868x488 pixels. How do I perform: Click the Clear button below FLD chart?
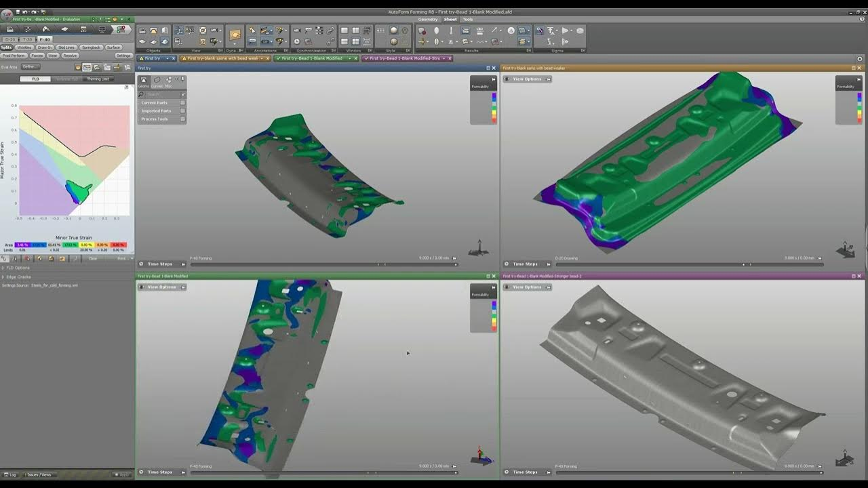click(93, 258)
